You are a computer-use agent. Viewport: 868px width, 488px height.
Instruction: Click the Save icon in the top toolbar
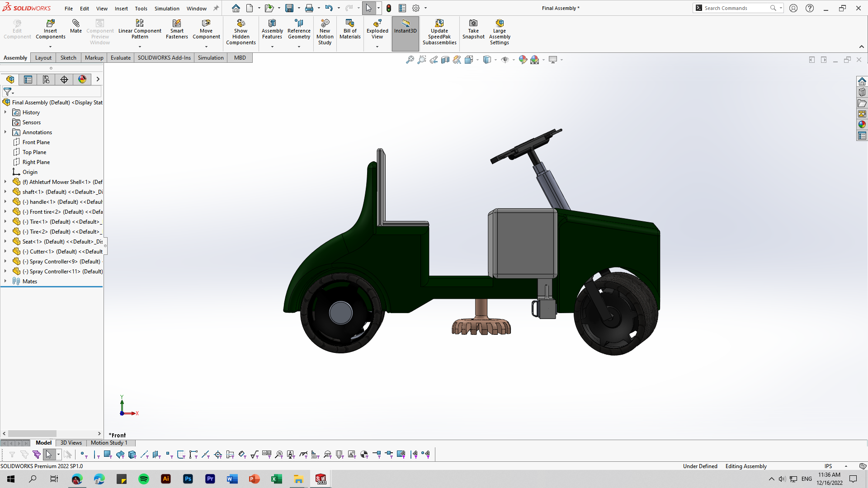tap(289, 8)
